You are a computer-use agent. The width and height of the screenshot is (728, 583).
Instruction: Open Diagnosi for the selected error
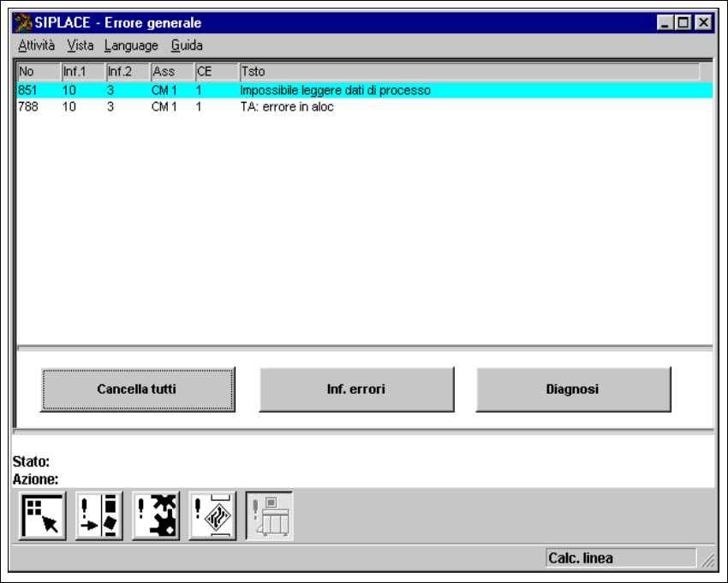pos(573,389)
